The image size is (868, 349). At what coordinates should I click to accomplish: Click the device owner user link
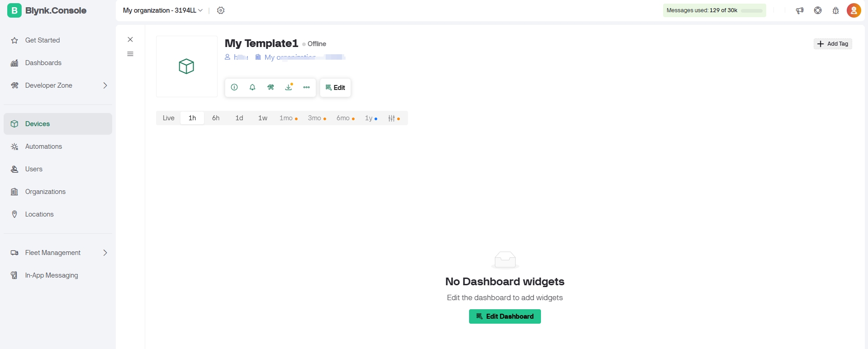[x=237, y=57]
